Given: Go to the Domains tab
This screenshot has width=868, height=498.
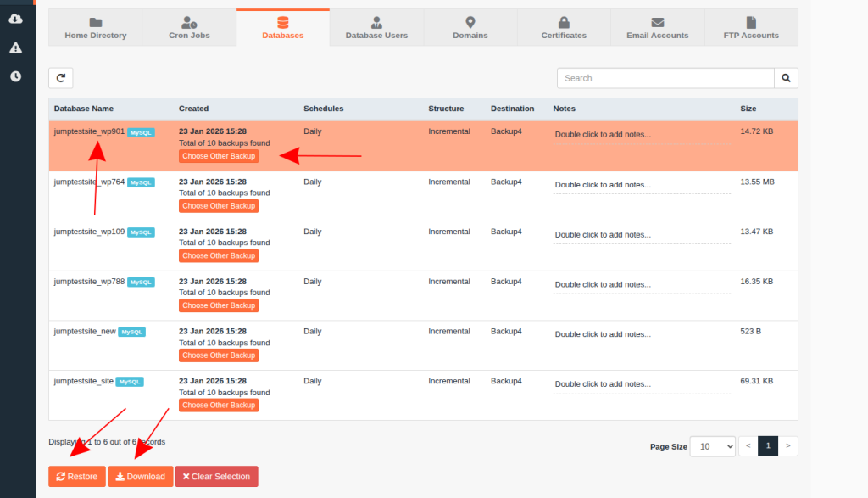Looking at the screenshot, I should [x=470, y=28].
